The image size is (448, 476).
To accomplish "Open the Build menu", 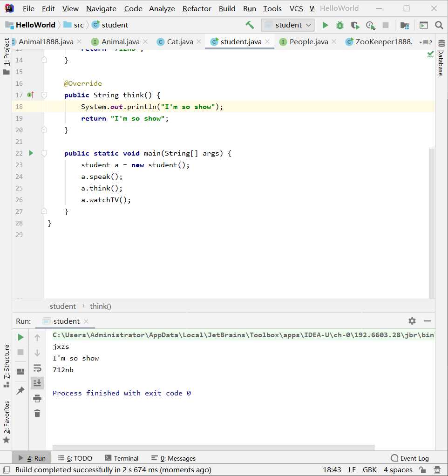I will point(227,8).
